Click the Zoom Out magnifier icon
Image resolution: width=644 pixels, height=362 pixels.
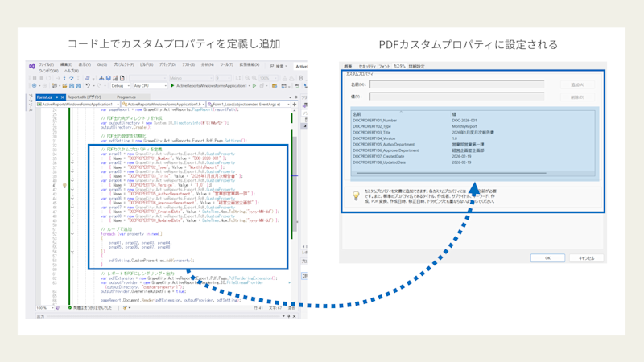tap(247, 78)
